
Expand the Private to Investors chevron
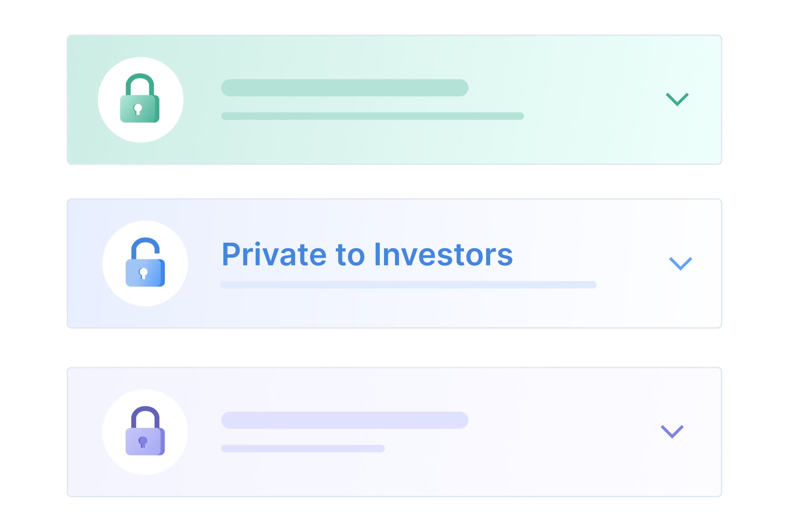pyautogui.click(x=680, y=263)
